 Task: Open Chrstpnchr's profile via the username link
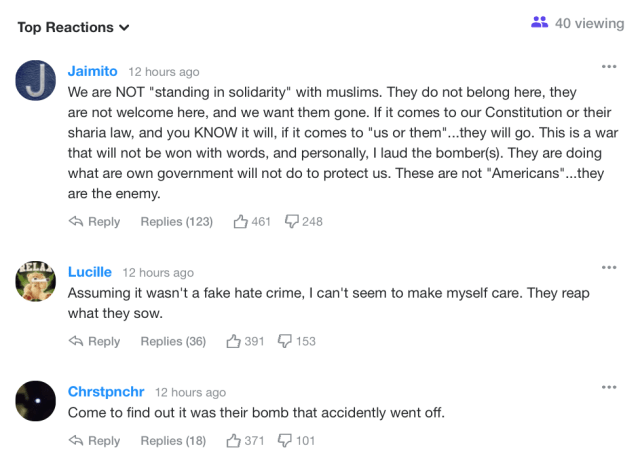point(106,392)
